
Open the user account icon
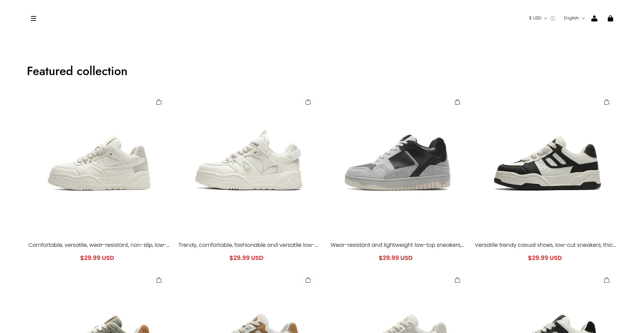594,18
